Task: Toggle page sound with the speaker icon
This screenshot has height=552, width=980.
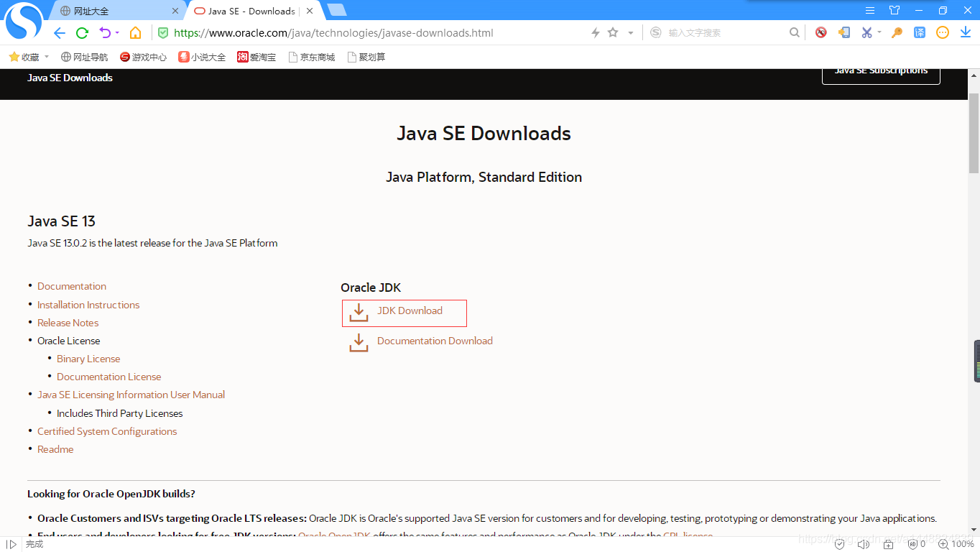Action: tap(863, 545)
